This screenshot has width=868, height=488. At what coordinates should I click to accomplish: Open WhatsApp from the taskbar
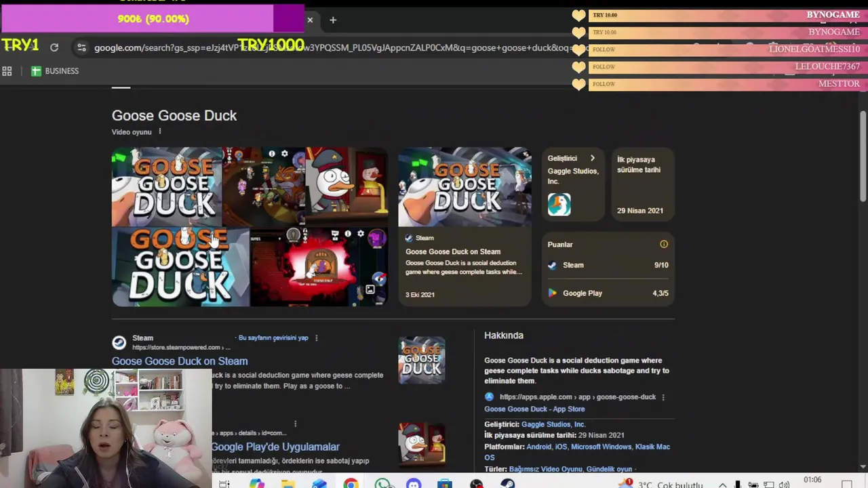(x=382, y=484)
